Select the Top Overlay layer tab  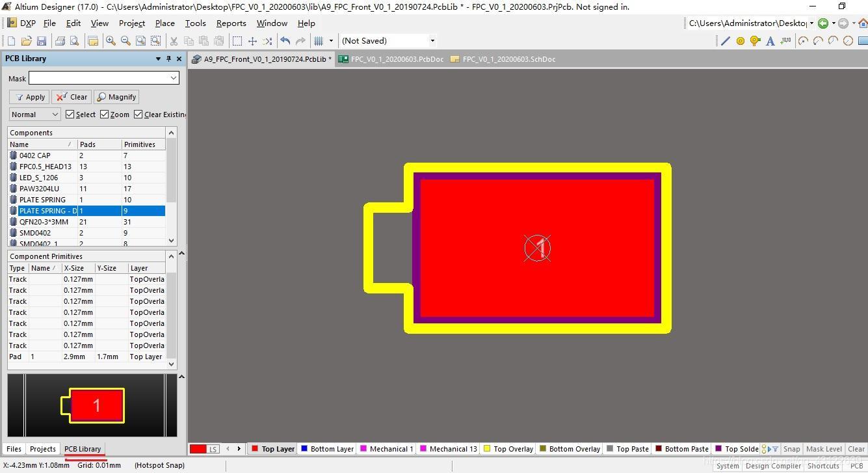click(x=508, y=449)
